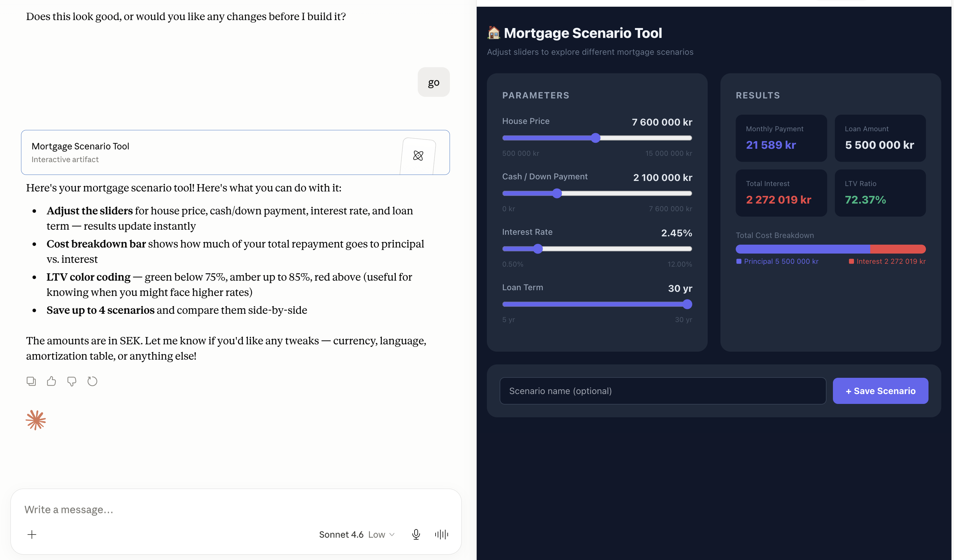Click artifact icon on Mortgage Scenario Tool card
The width and height of the screenshot is (954, 560).
click(418, 155)
